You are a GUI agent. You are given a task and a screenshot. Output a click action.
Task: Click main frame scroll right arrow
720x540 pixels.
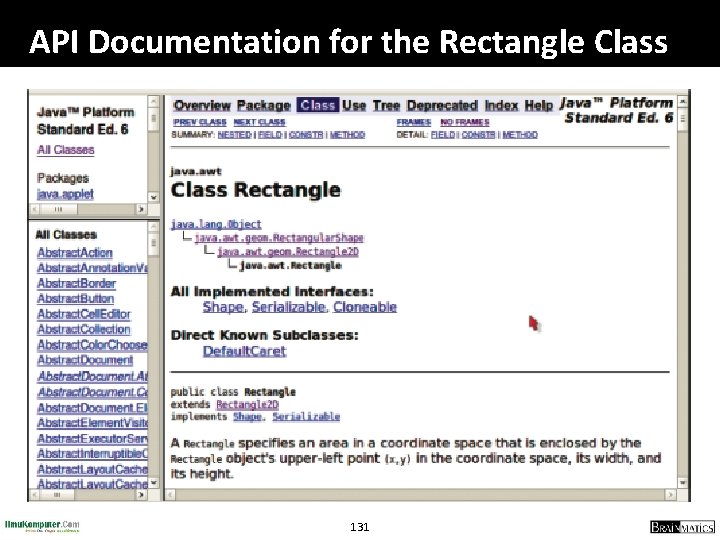(x=671, y=495)
